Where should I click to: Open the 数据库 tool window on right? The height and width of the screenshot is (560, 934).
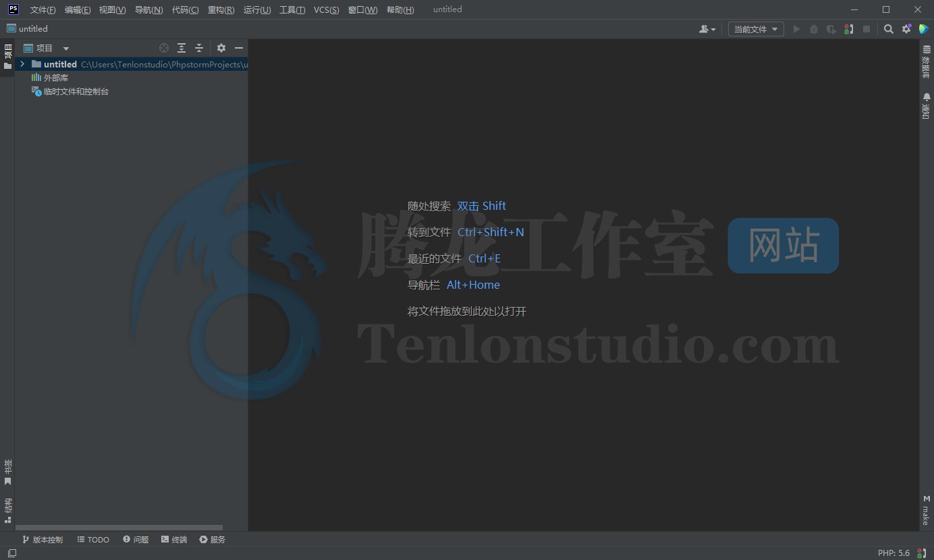click(x=927, y=62)
